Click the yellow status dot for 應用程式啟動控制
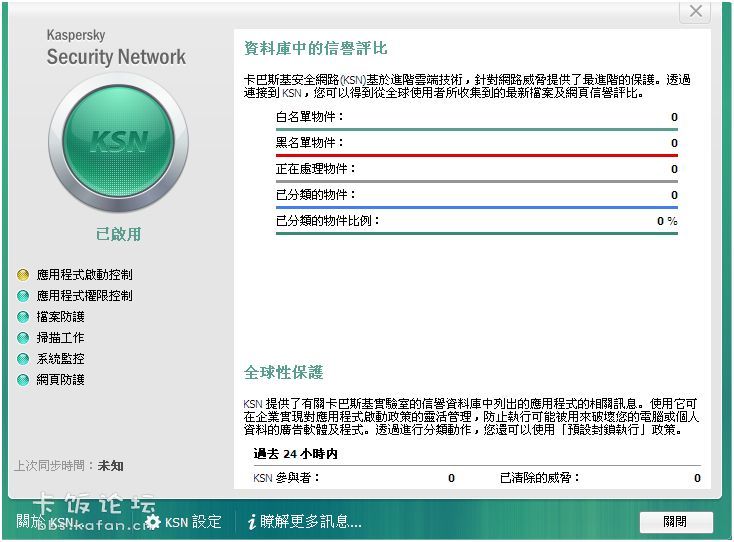 click(23, 275)
